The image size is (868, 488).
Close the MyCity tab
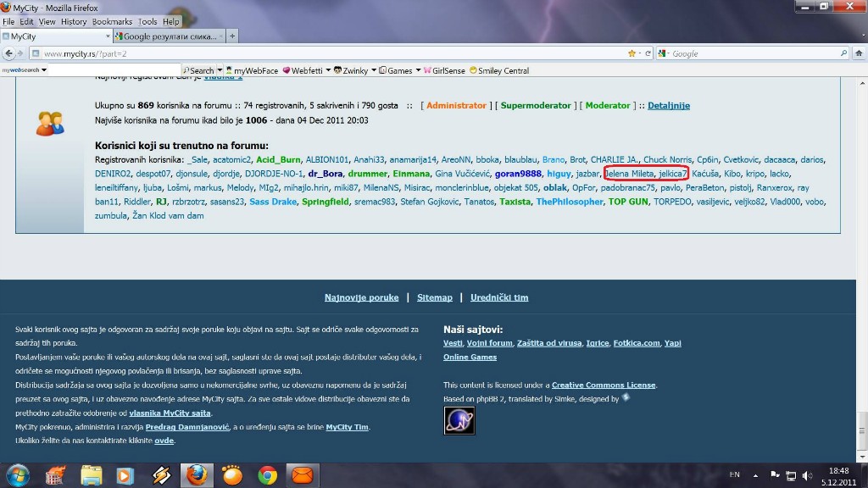pyautogui.click(x=108, y=36)
